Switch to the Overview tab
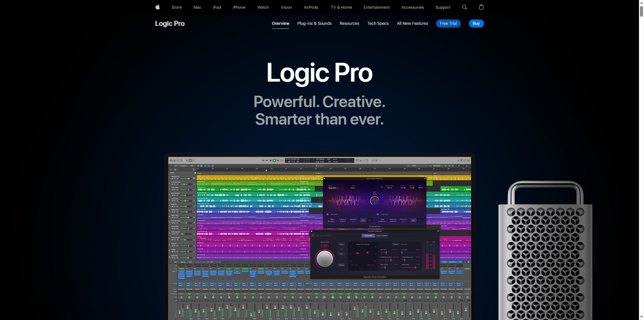The width and height of the screenshot is (644, 320). (x=280, y=24)
